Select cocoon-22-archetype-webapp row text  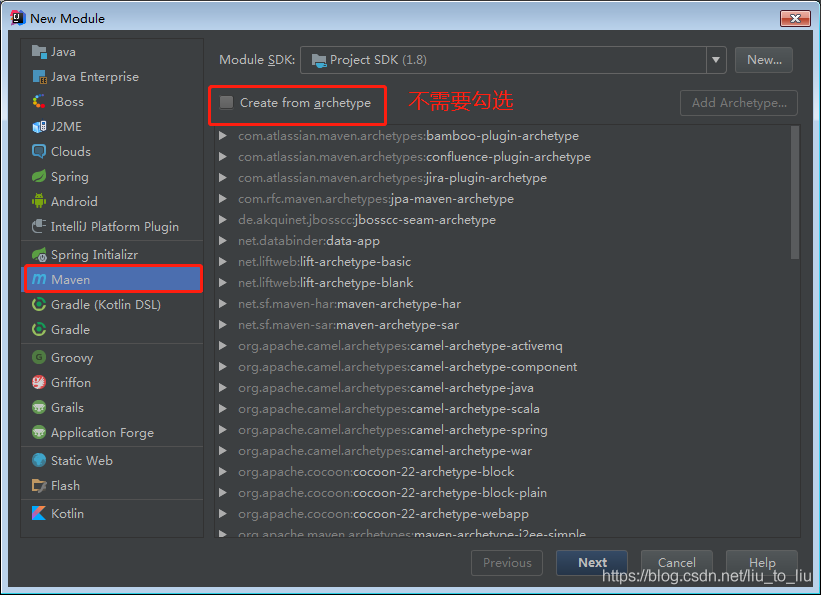tap(383, 513)
